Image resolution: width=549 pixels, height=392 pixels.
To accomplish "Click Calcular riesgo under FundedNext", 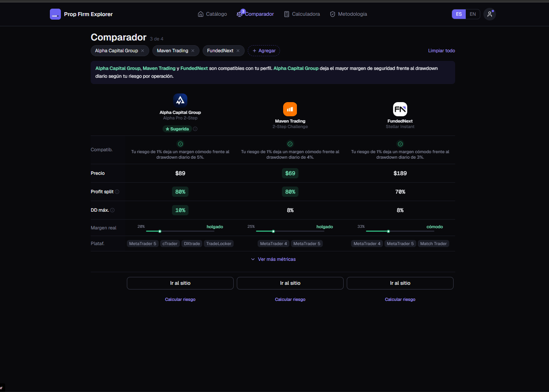I will (400, 299).
